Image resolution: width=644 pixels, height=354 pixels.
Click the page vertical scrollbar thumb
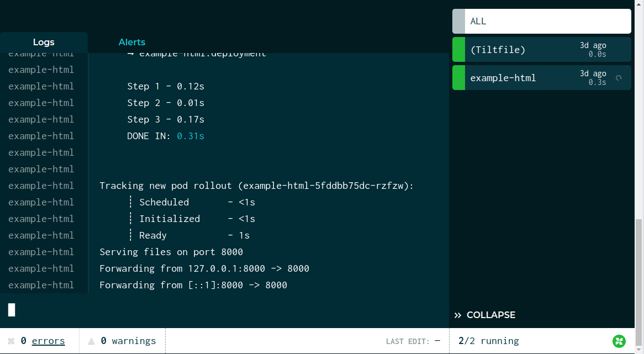638,283
